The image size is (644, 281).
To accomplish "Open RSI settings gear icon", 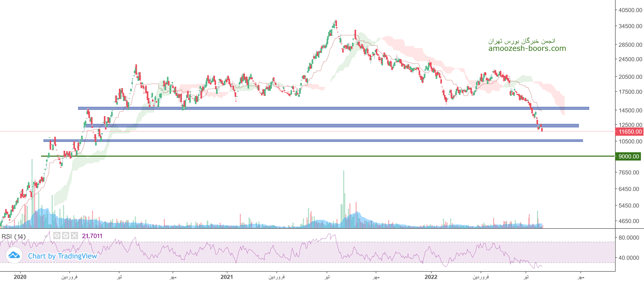I will [x=66, y=236].
